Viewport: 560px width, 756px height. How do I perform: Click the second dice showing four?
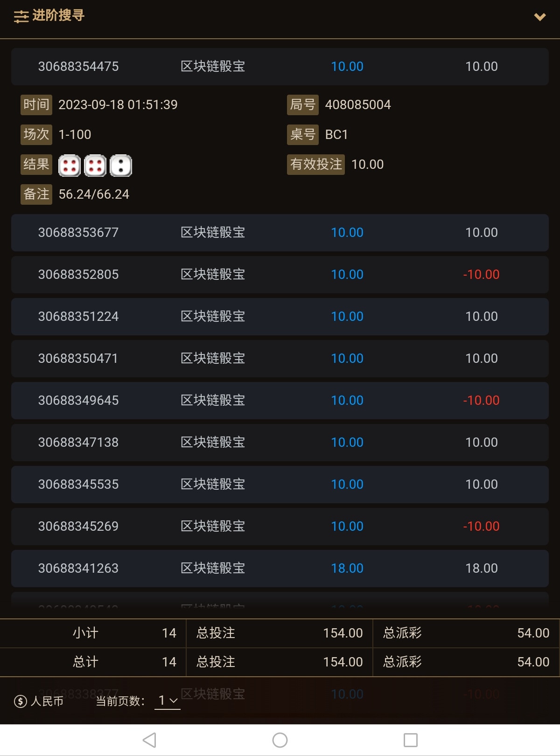95,166
